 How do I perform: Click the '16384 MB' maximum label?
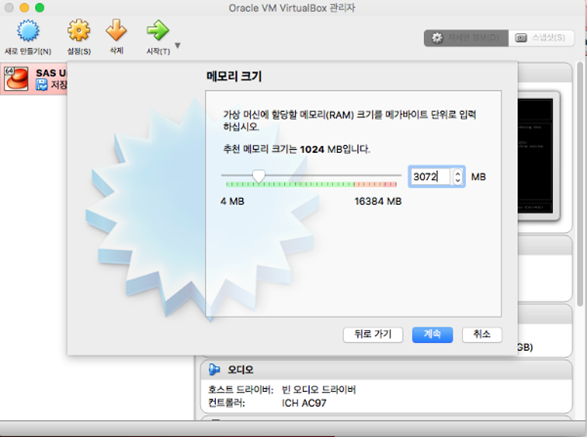pos(378,201)
